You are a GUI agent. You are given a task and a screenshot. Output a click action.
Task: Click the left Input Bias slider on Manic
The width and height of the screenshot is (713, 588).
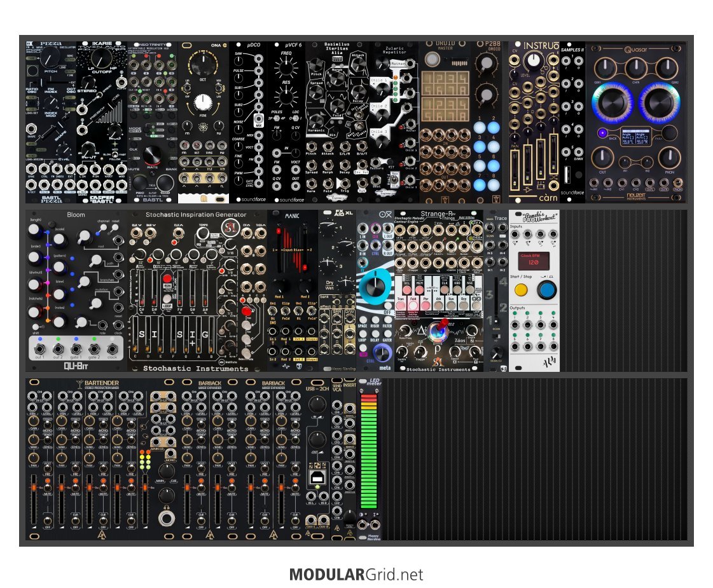pos(279,250)
